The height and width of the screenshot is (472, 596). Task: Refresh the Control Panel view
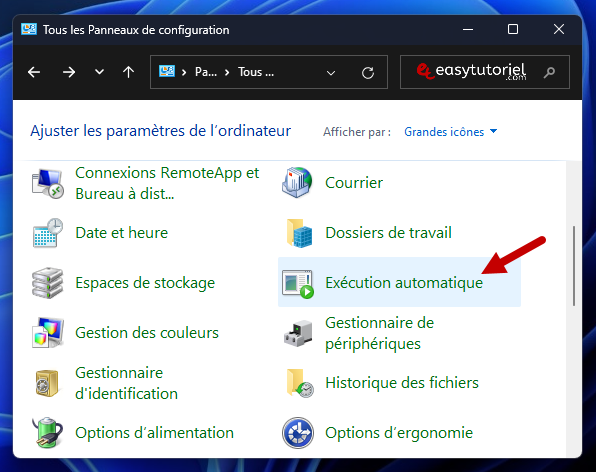[x=368, y=72]
